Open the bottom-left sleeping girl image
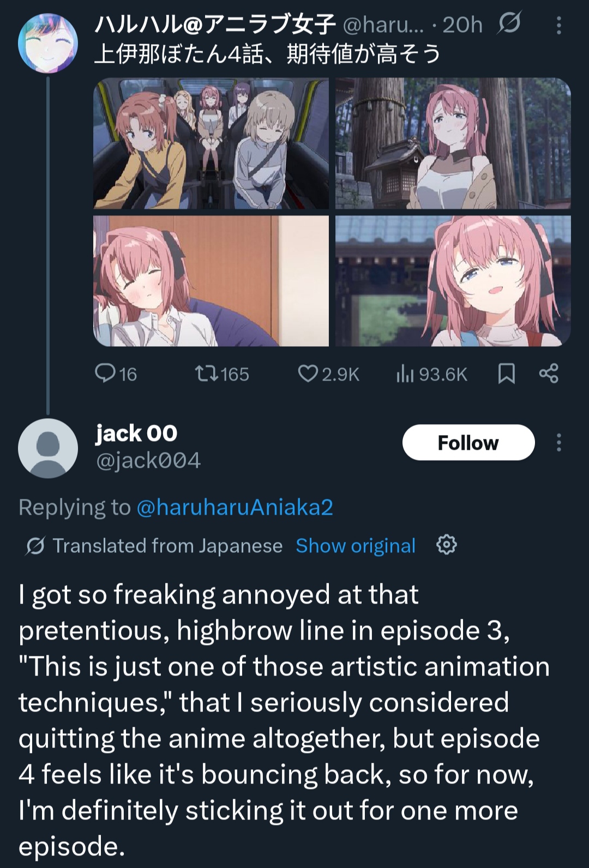The height and width of the screenshot is (868, 589). [211, 281]
